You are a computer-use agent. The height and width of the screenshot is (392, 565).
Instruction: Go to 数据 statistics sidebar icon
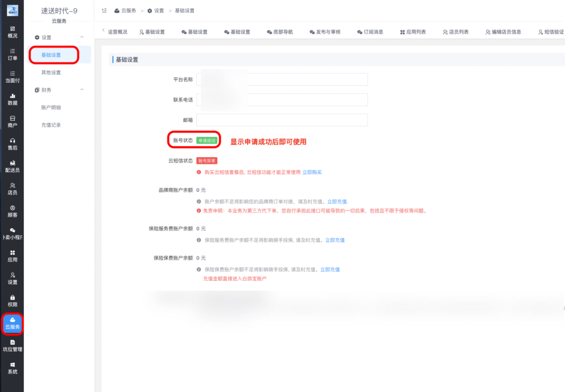point(12,99)
